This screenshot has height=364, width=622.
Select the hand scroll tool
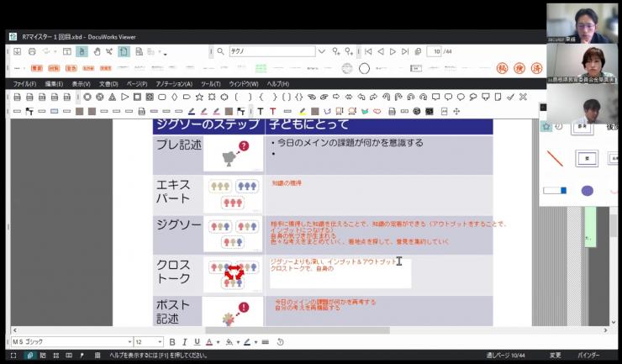pyautogui.click(x=96, y=51)
